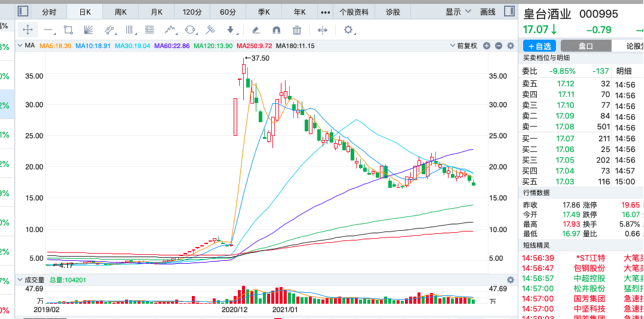
Task: Select the pitchfork drawing tool
Action: tap(210, 30)
